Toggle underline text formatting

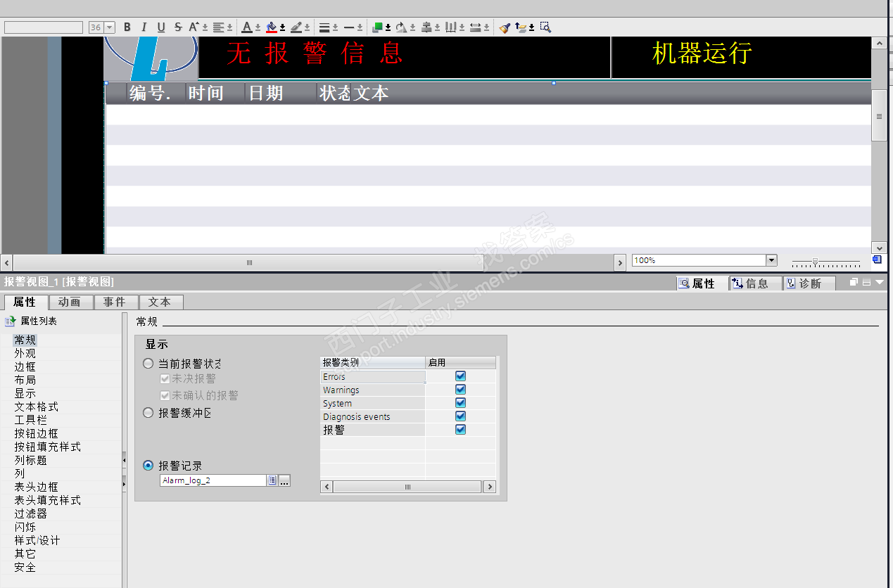(161, 27)
